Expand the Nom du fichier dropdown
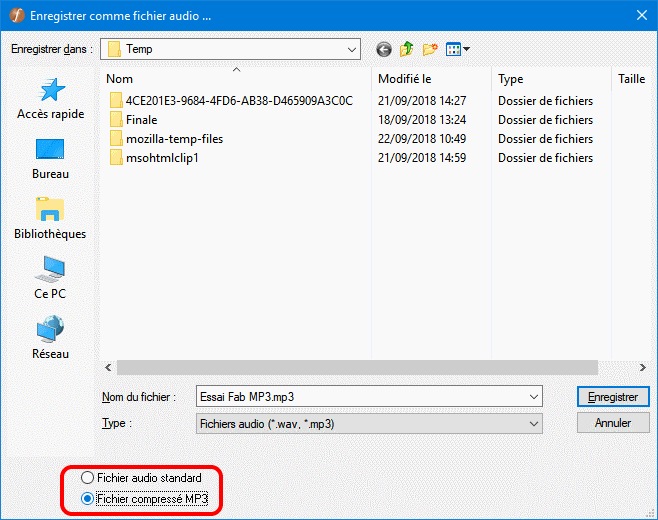The width and height of the screenshot is (658, 520). point(533,397)
